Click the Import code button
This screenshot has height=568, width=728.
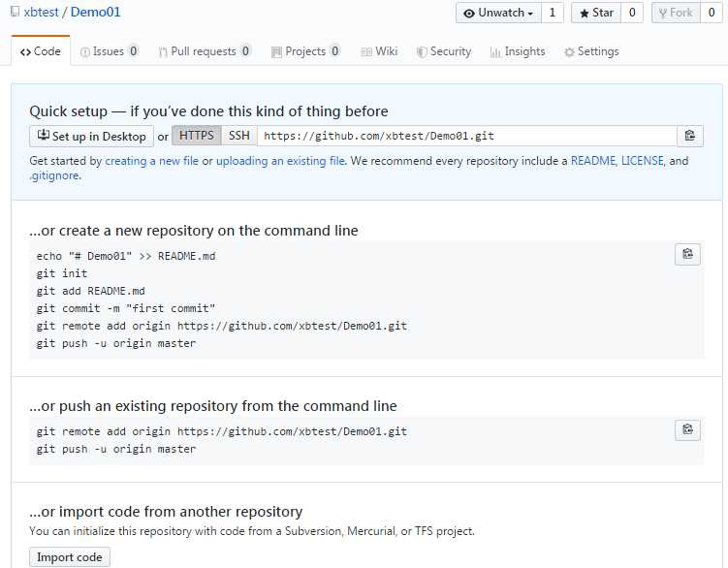pos(70,557)
